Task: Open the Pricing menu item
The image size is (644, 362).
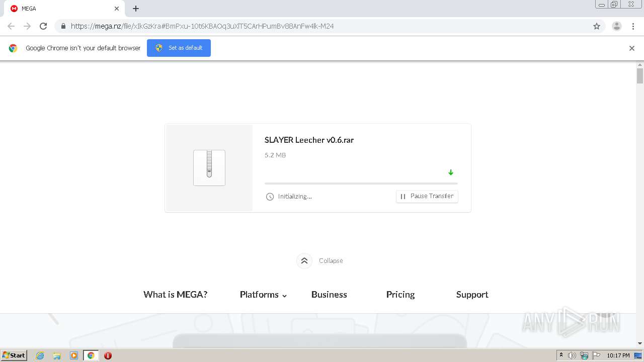Action: (400, 295)
